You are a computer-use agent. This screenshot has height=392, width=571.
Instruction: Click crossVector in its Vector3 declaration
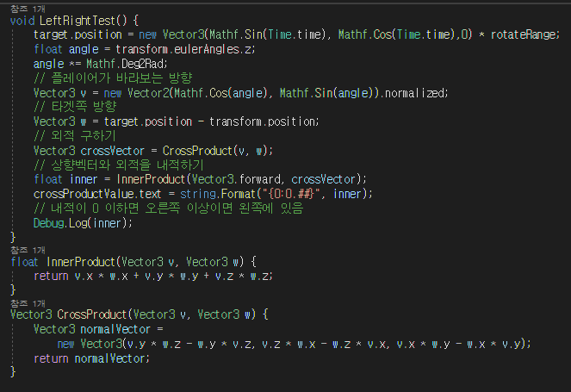point(112,151)
